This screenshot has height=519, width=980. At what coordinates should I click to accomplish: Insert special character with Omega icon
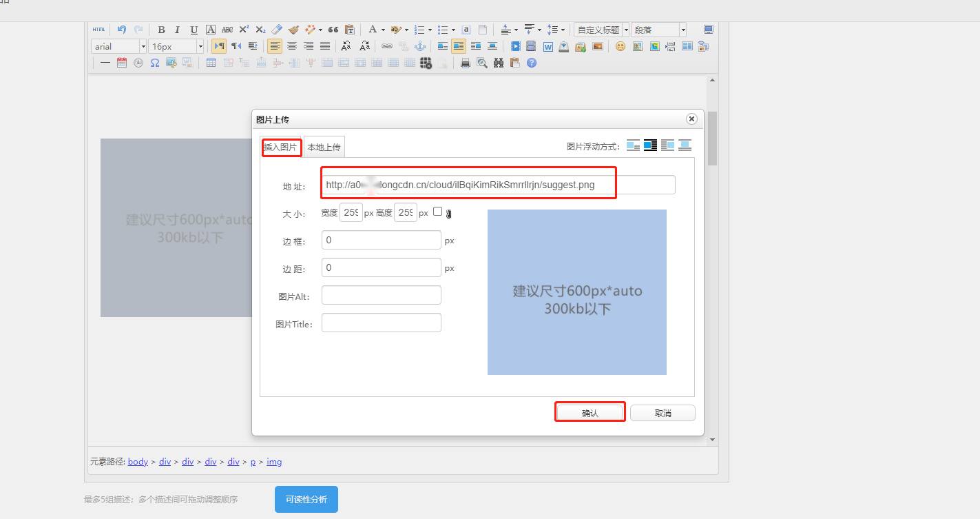tap(155, 63)
